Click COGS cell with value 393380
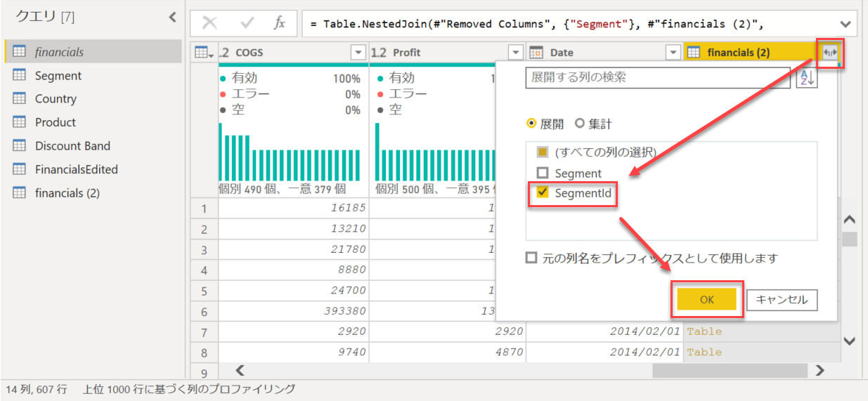Image resolution: width=868 pixels, height=401 pixels. tap(294, 310)
